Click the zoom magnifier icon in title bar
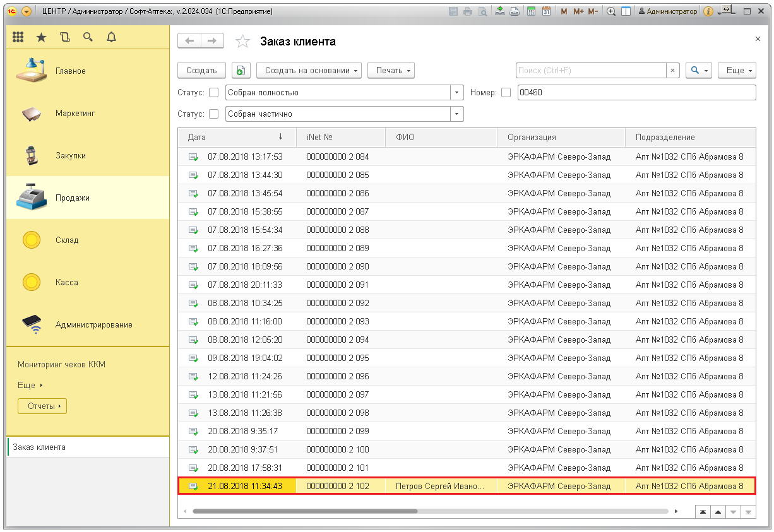 point(611,11)
